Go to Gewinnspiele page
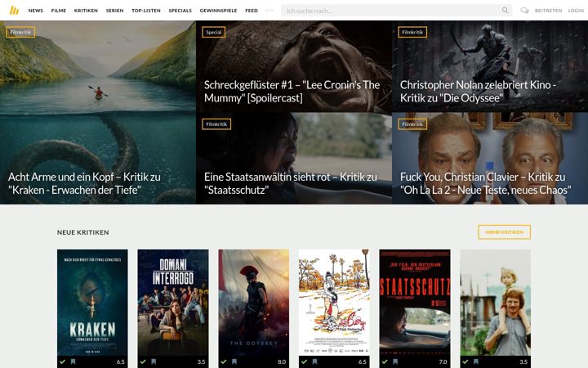This screenshot has height=368, width=588. (218, 11)
